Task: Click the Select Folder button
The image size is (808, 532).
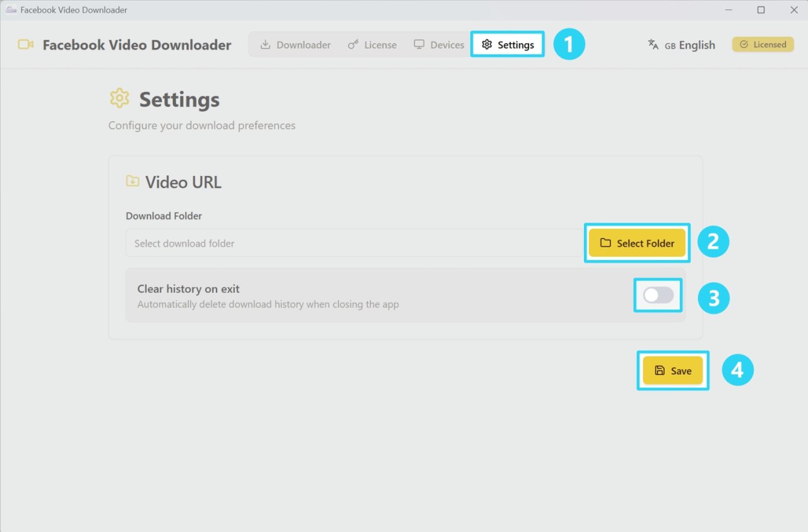Action: click(637, 243)
